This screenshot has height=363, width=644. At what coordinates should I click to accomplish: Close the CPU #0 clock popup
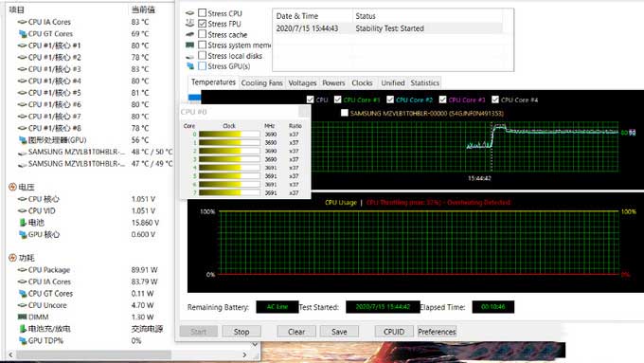(x=303, y=112)
